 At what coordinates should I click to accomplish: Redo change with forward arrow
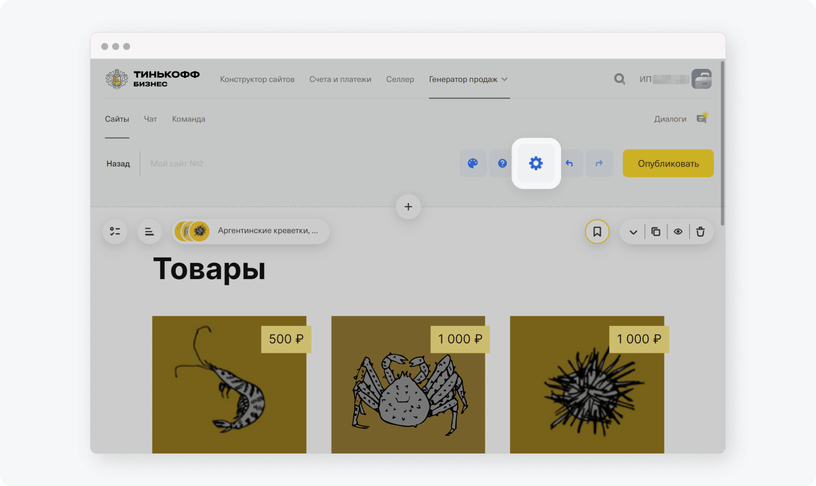point(599,163)
